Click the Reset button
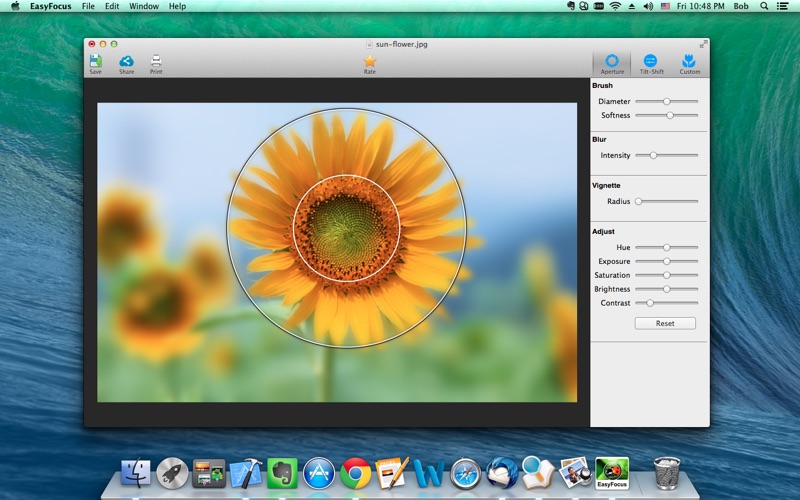 665,323
